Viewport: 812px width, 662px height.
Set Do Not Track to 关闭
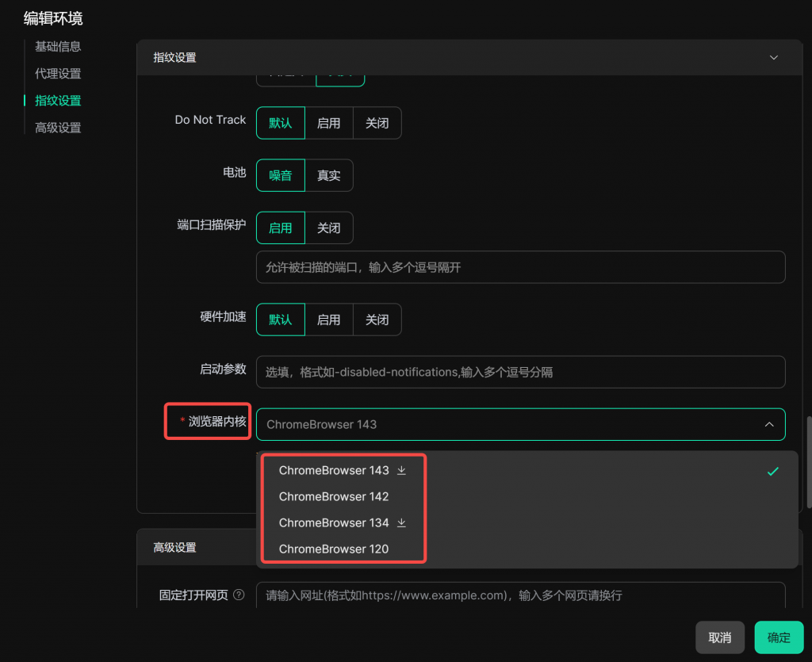[x=377, y=123]
